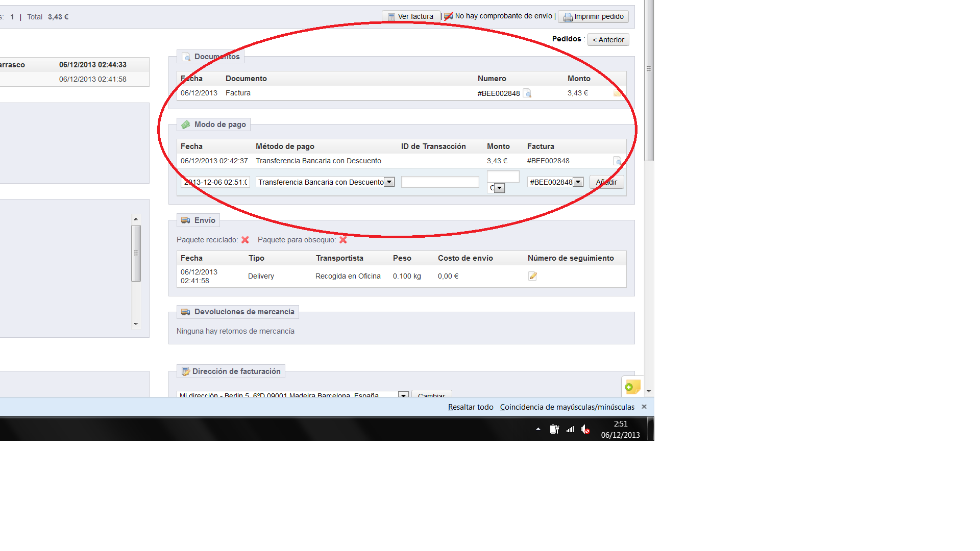Viewport: 980px width, 551px height.
Task: Click the Modo de pago money icon
Action: 186,124
